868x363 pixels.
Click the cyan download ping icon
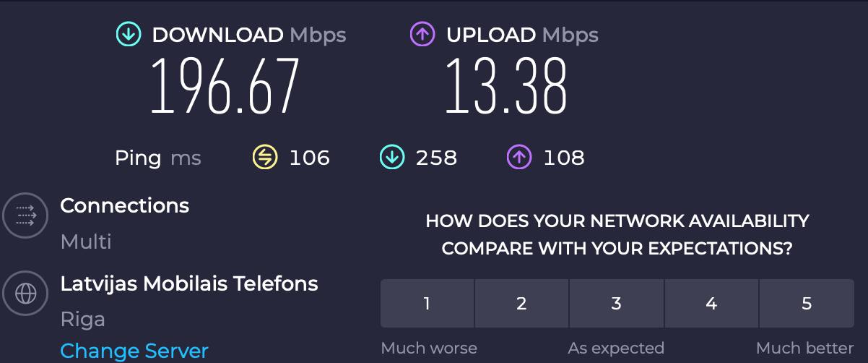[x=391, y=157]
